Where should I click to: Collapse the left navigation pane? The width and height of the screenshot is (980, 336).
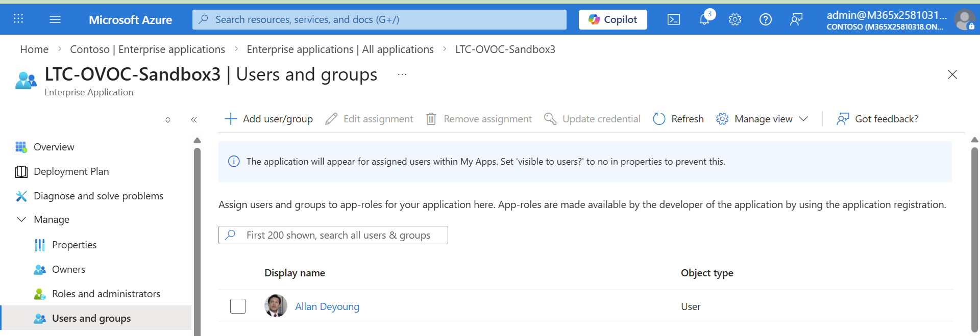pyautogui.click(x=194, y=120)
